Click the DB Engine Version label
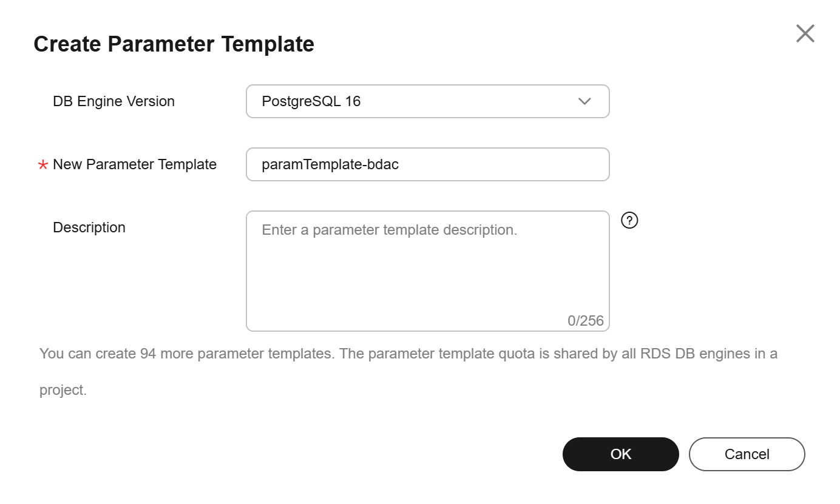The width and height of the screenshot is (840, 504). pos(114,101)
